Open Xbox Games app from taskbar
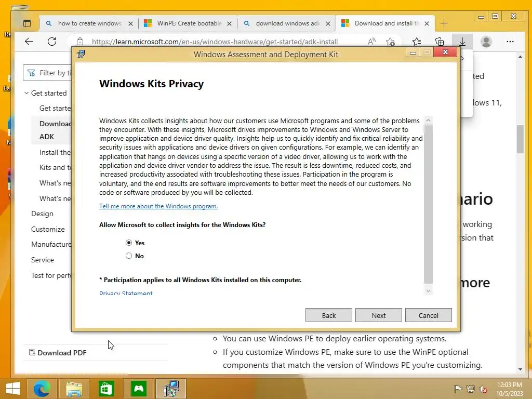The height and width of the screenshot is (399, 532). tap(138, 389)
